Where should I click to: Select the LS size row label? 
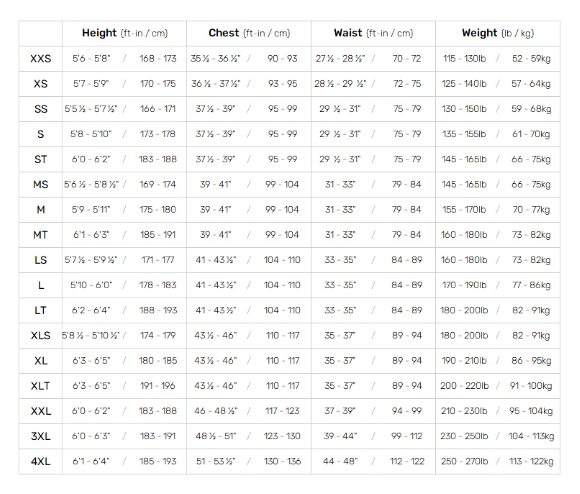click(x=41, y=260)
